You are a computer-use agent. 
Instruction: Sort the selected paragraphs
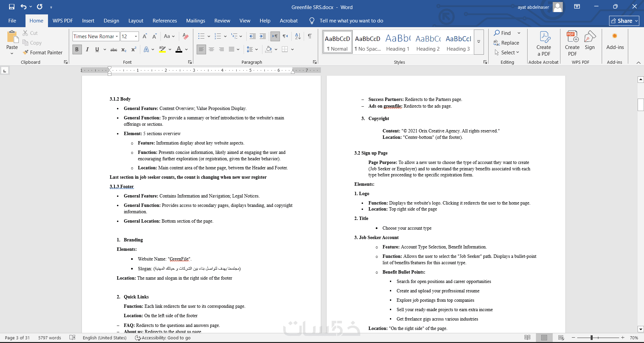click(298, 36)
